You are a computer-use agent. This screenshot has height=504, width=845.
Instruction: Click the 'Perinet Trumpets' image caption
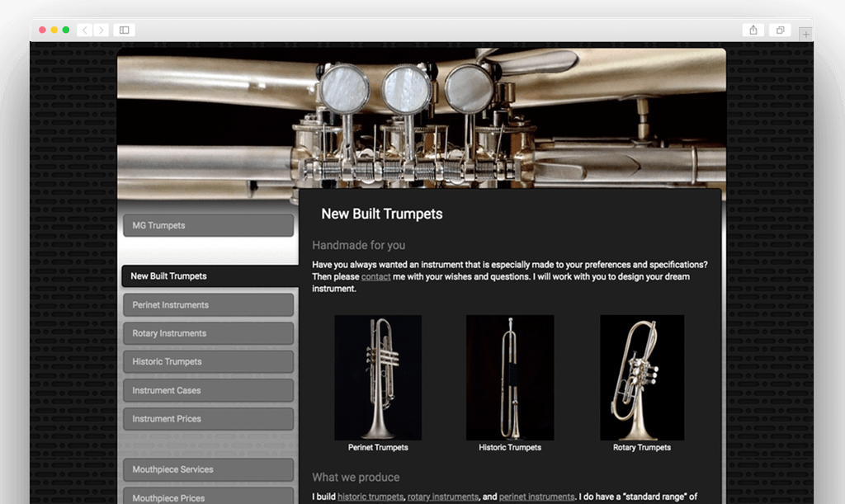pos(378,447)
